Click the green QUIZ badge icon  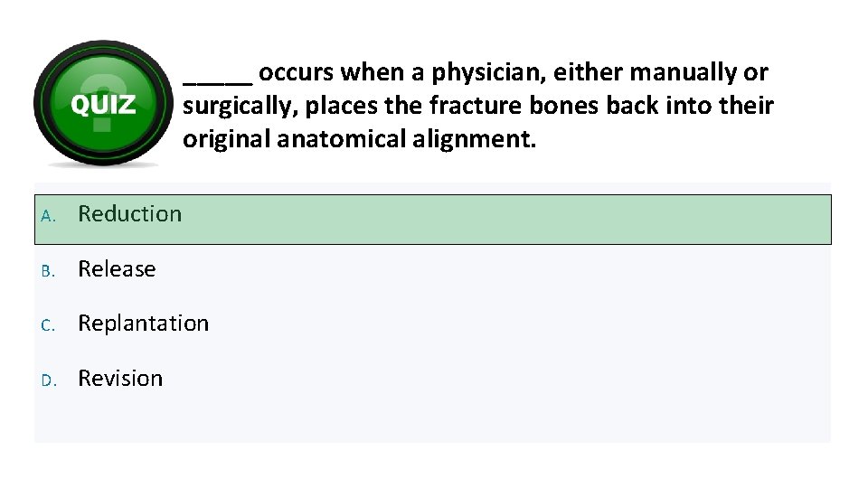[102, 101]
